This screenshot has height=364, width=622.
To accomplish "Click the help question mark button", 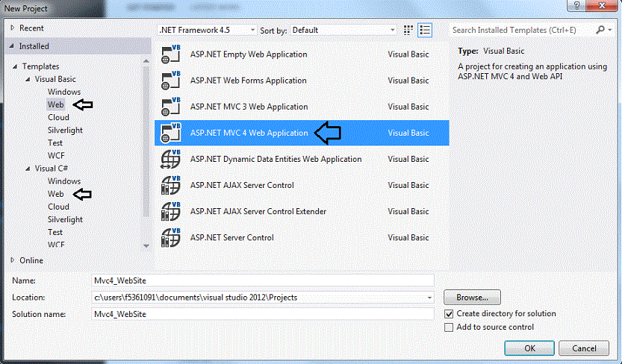I will pyautogui.click(x=576, y=5).
